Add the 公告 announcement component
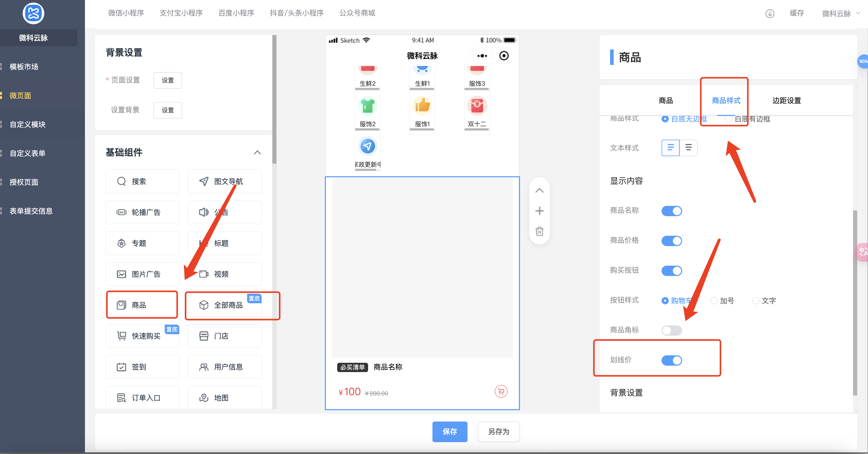 point(225,213)
